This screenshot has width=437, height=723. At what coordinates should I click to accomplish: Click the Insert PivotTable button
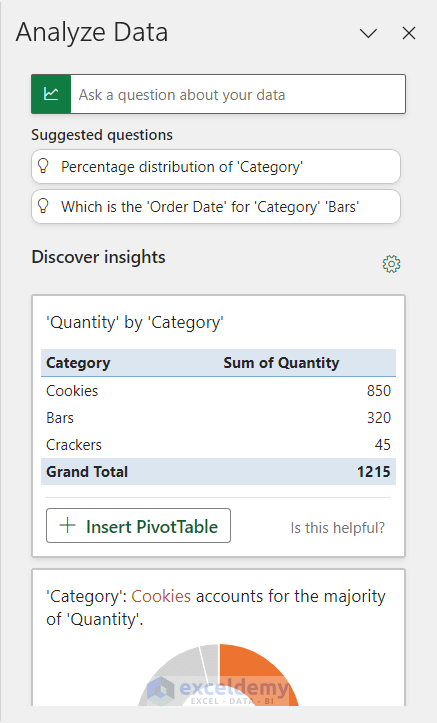pos(138,526)
